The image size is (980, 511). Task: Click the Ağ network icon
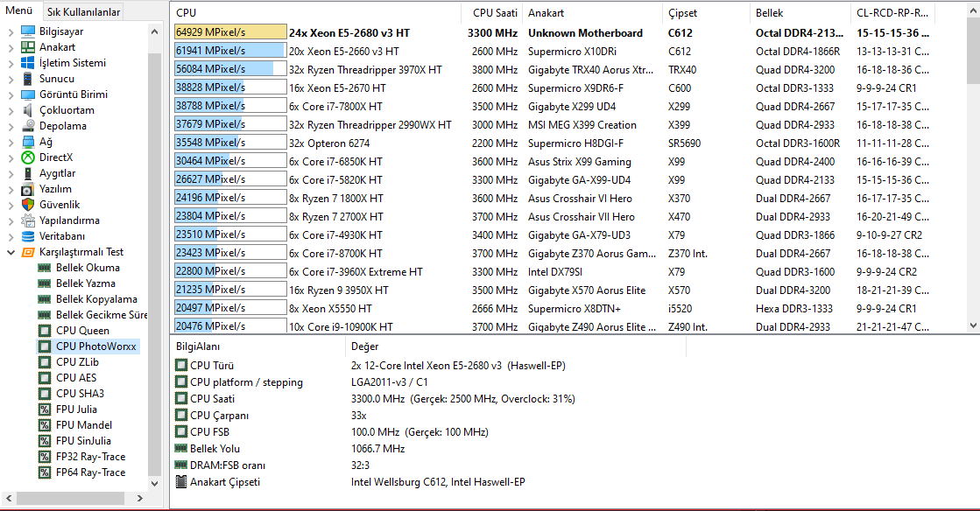27,142
